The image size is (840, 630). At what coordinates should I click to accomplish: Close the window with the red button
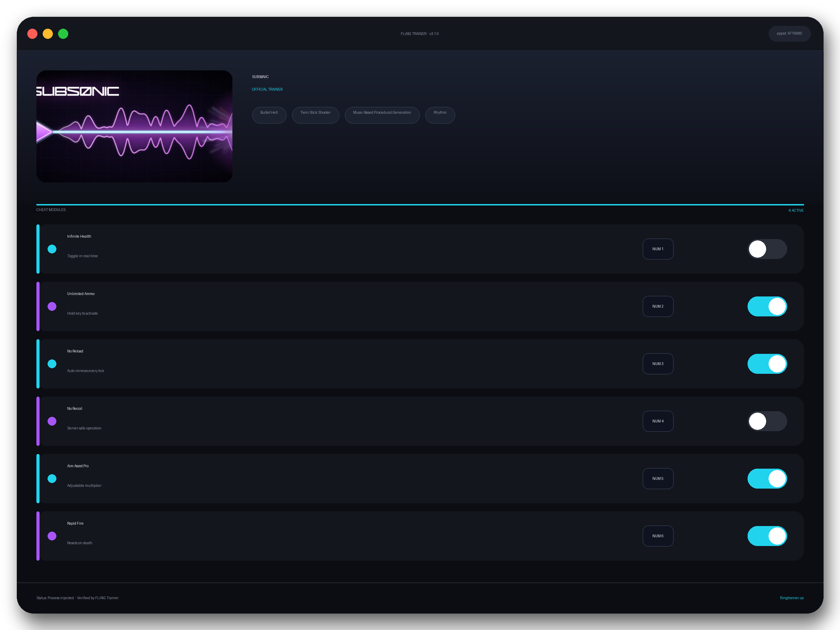[x=32, y=34]
